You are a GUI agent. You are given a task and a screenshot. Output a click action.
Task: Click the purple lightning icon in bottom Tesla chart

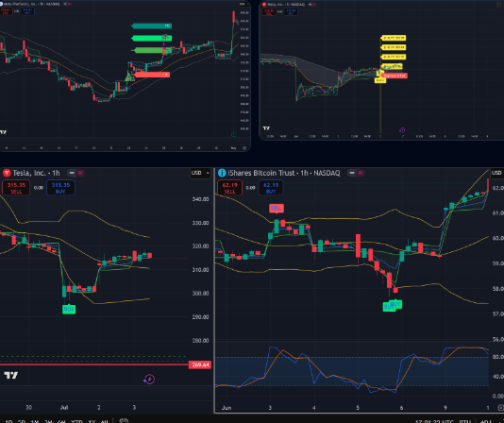coord(149,380)
